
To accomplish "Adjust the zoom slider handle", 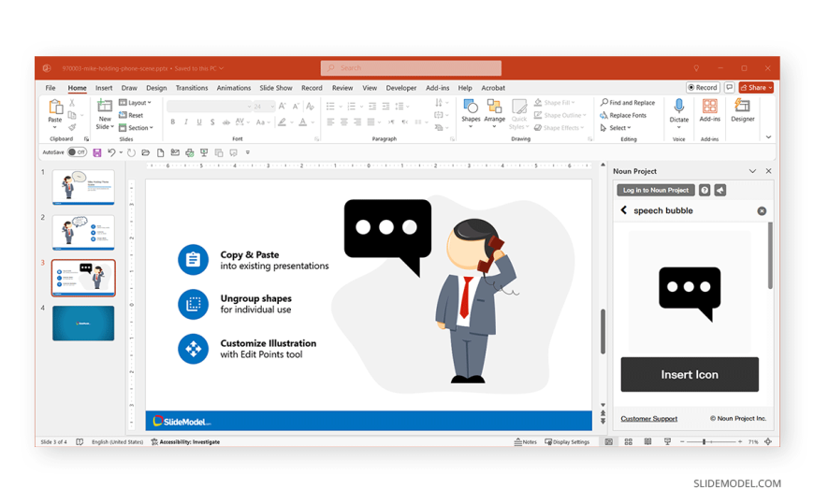I will pos(704,441).
